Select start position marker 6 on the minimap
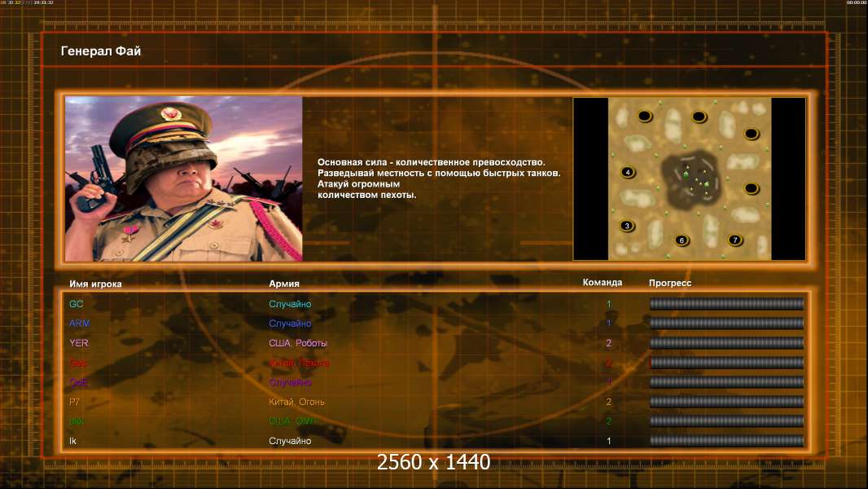 [x=682, y=240]
